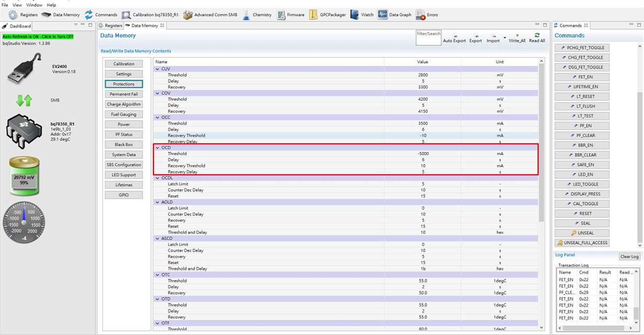Select the Permanent Fail category button
Image resolution: width=644 pixels, height=335 pixels.
pos(124,94)
